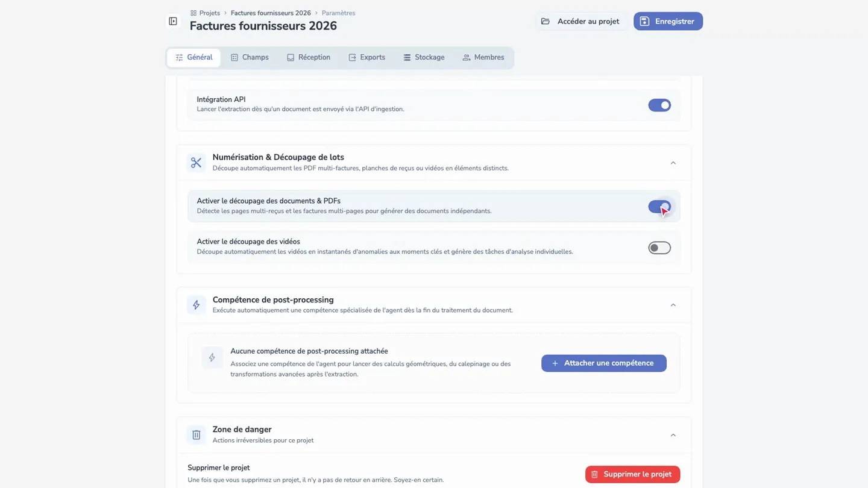Click Attacher une compétence button
This screenshot has height=488, width=868.
point(604,363)
